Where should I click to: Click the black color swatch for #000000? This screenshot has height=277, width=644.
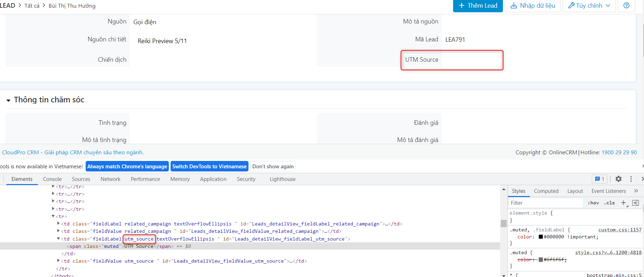click(541, 237)
